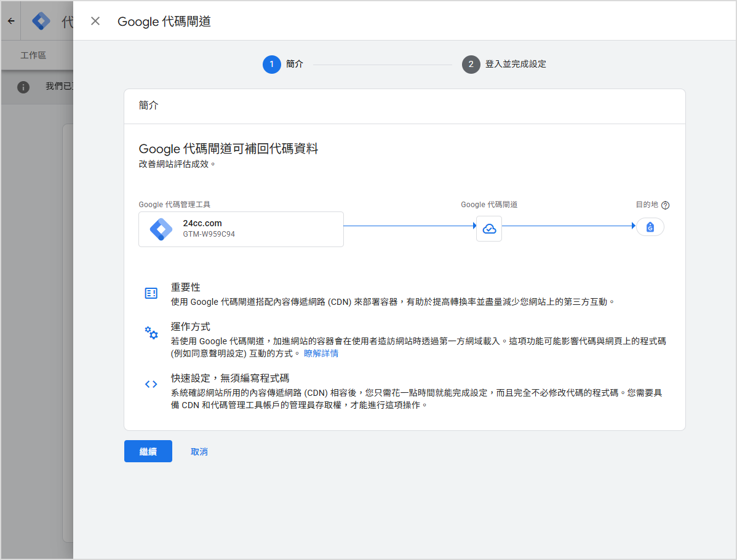Click the 重要性 heading
Viewport: 737px width, 560px height.
tap(186, 287)
